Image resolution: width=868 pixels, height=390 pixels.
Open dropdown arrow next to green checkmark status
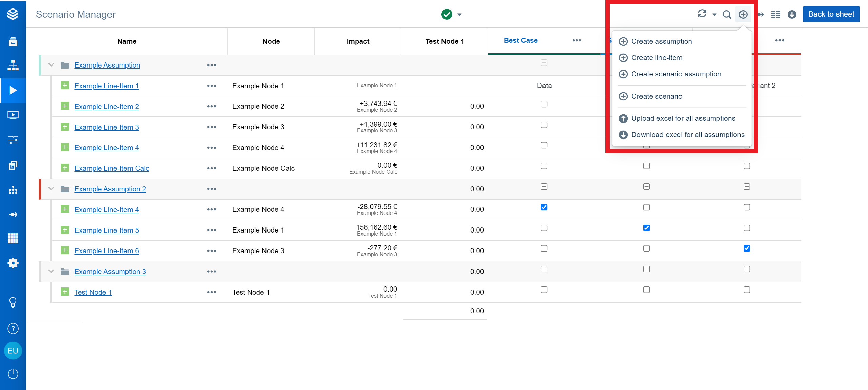459,15
